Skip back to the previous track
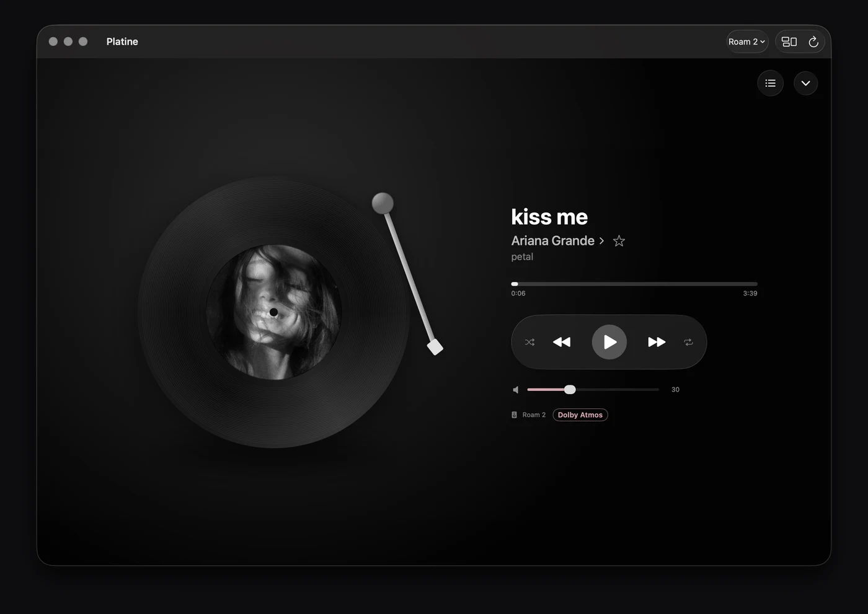Screen dimensions: 868x614 562,342
